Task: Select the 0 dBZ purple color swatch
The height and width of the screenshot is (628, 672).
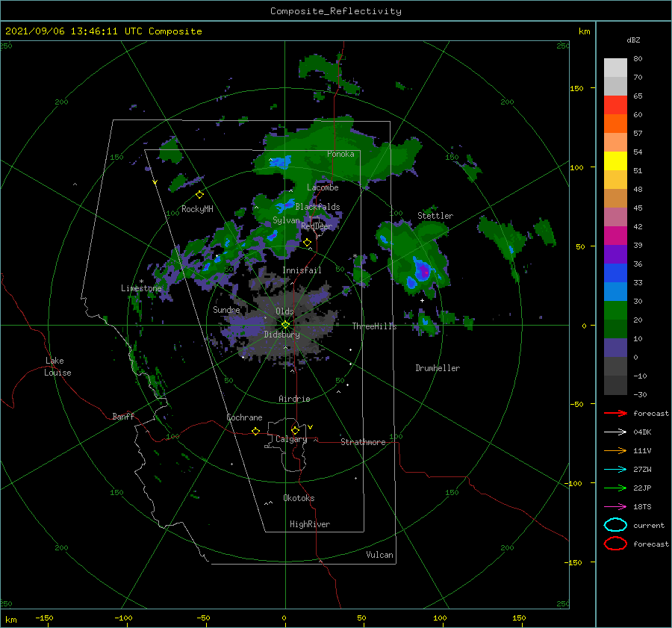Action: pos(615,347)
